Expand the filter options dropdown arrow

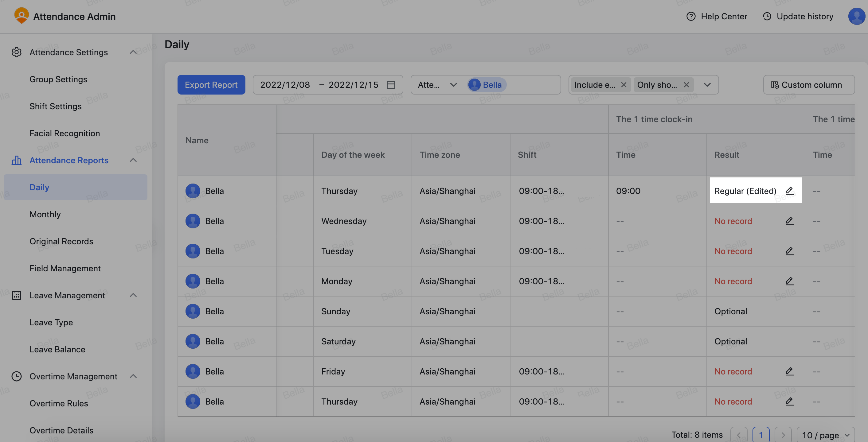click(x=707, y=85)
